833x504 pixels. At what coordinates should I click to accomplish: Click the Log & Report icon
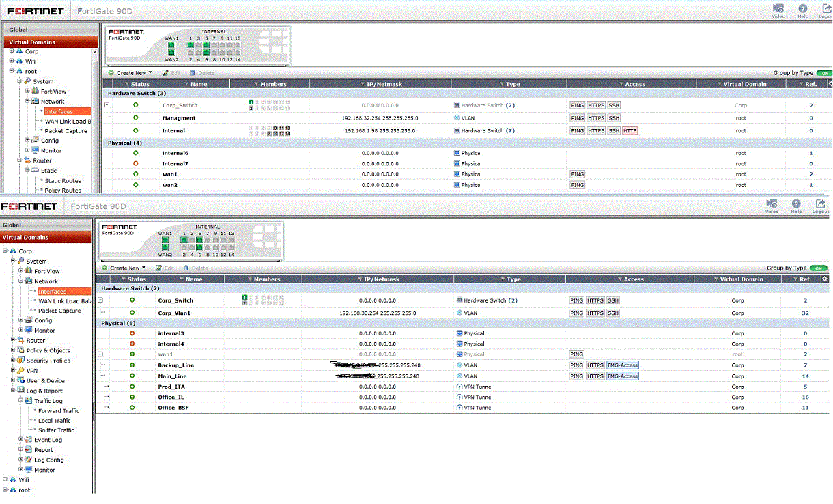[x=21, y=391]
